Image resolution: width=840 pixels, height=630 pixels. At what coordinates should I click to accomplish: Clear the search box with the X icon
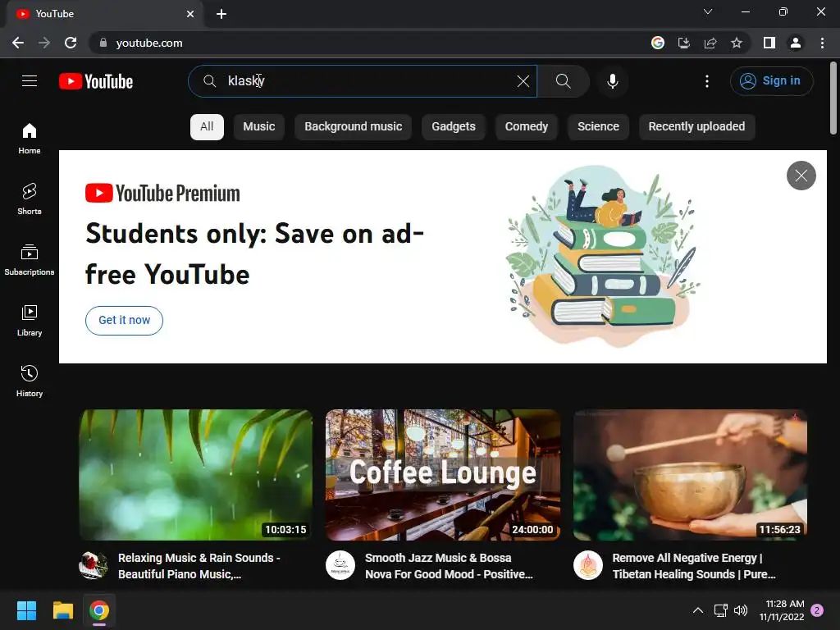tap(523, 81)
